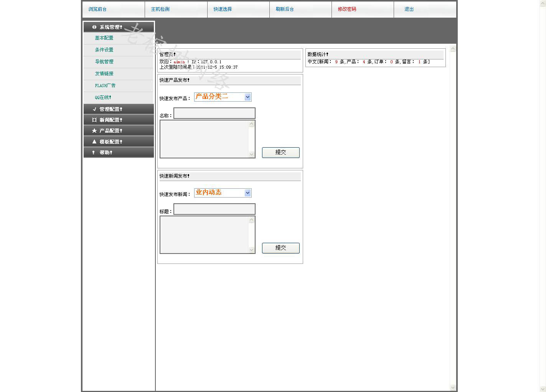Click the 模板配置 triangle icon

click(x=94, y=142)
